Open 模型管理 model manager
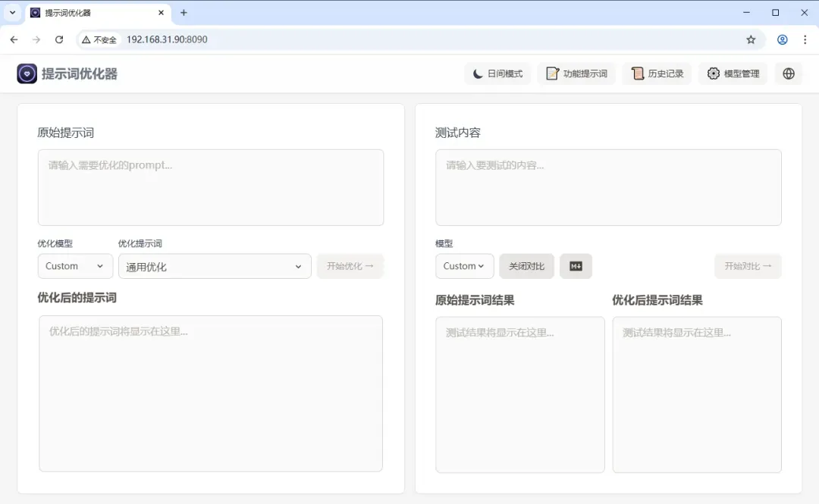This screenshot has width=819, height=504. [733, 74]
